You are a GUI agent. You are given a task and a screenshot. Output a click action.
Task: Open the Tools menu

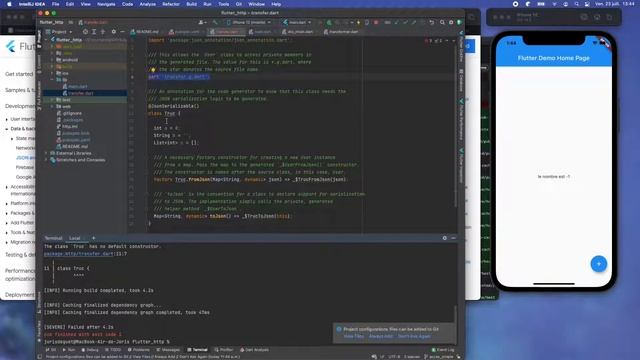[223, 4]
